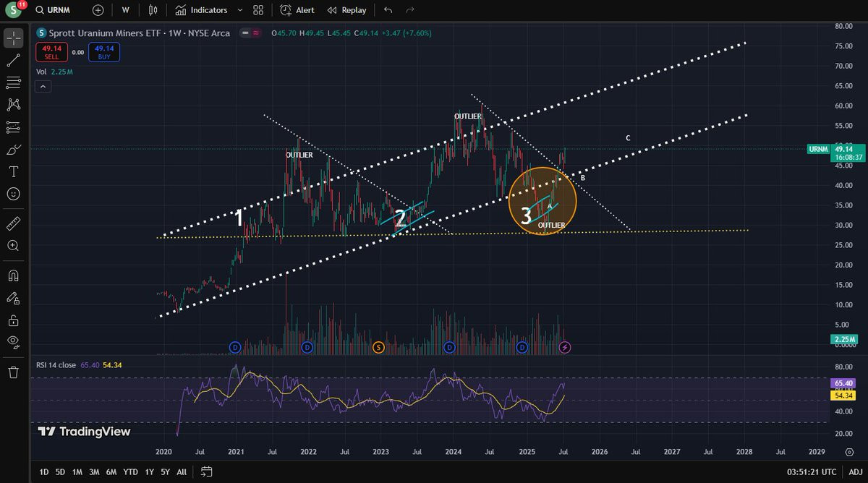Select the All time range
The width and height of the screenshot is (868, 483).
[182, 472]
